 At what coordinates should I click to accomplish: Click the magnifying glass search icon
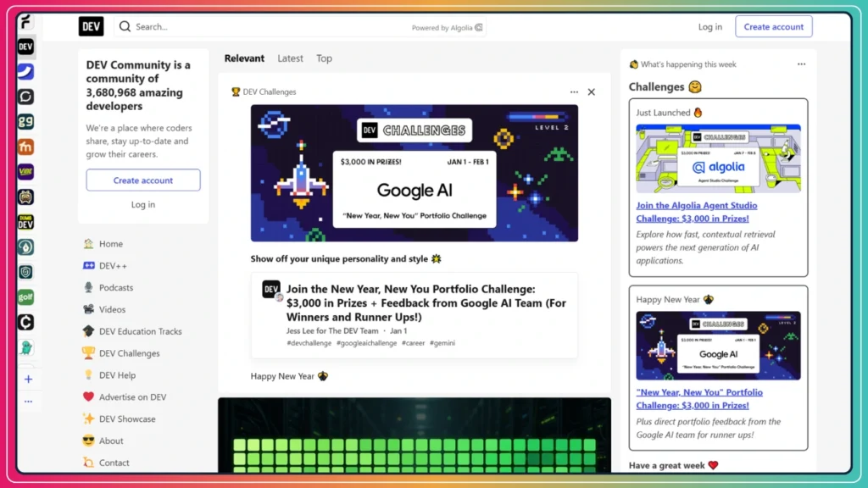tap(125, 26)
